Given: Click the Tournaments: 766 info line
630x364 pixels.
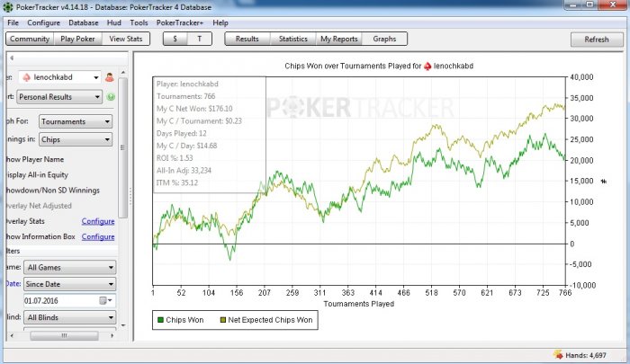Looking at the screenshot, I should 185,96.
